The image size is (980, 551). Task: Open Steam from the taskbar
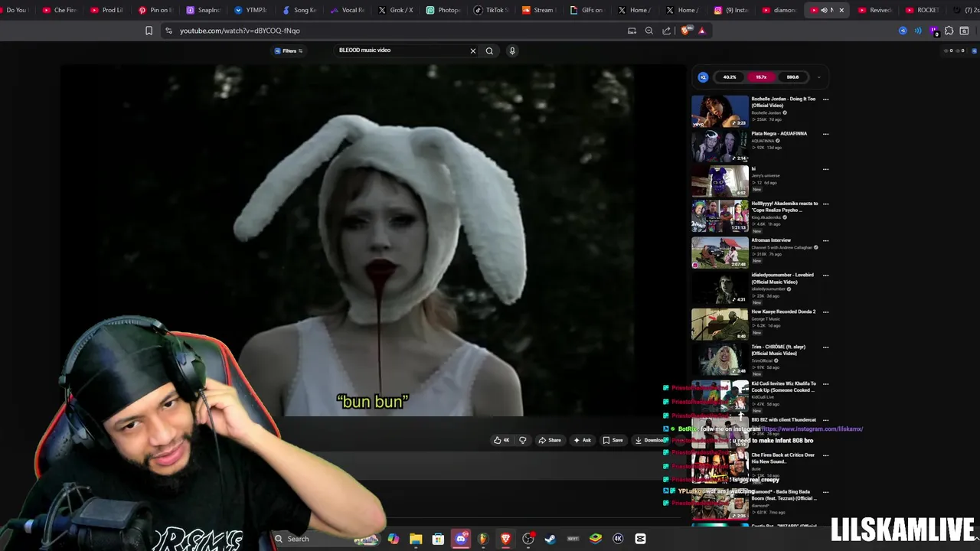pyautogui.click(x=550, y=539)
